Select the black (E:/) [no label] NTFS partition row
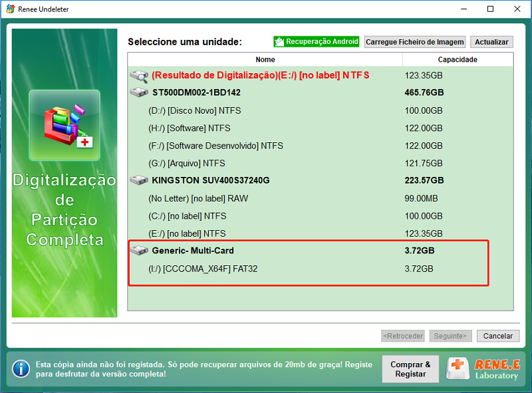This screenshot has width=532, height=393. pos(321,233)
